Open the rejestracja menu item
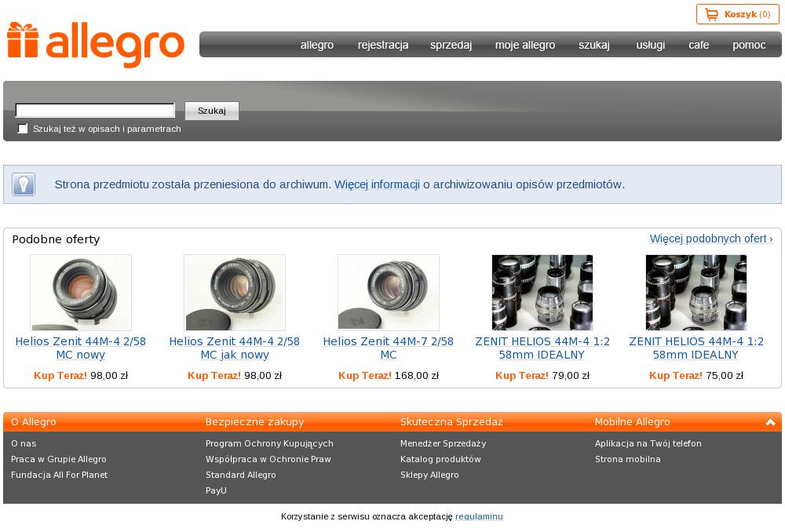Viewport: 785px width, 532px height. click(383, 45)
